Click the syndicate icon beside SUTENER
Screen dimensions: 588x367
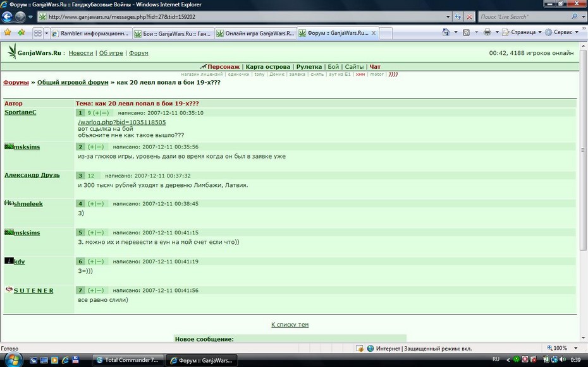click(9, 289)
